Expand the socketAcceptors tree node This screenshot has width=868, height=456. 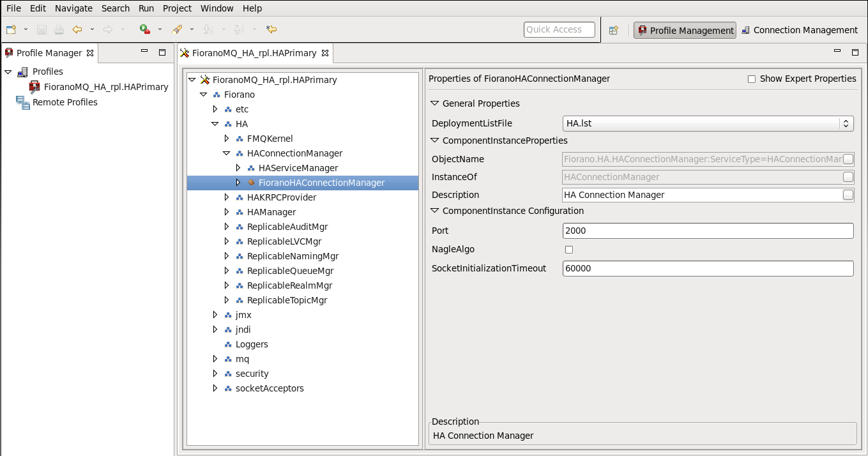(215, 388)
